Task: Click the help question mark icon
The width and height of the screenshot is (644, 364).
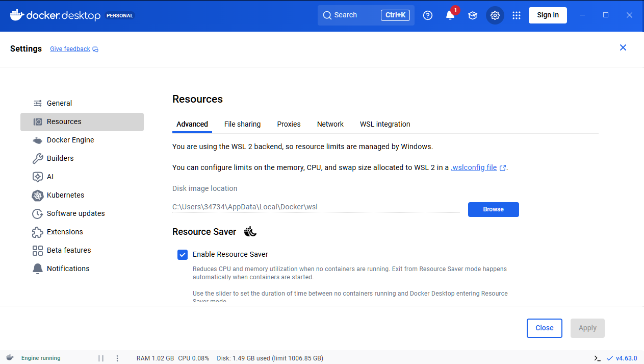Action: pyautogui.click(x=428, y=15)
